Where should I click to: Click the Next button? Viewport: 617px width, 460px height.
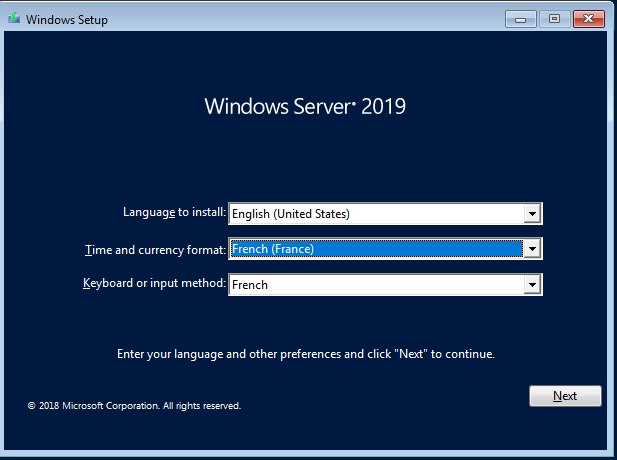(565, 396)
